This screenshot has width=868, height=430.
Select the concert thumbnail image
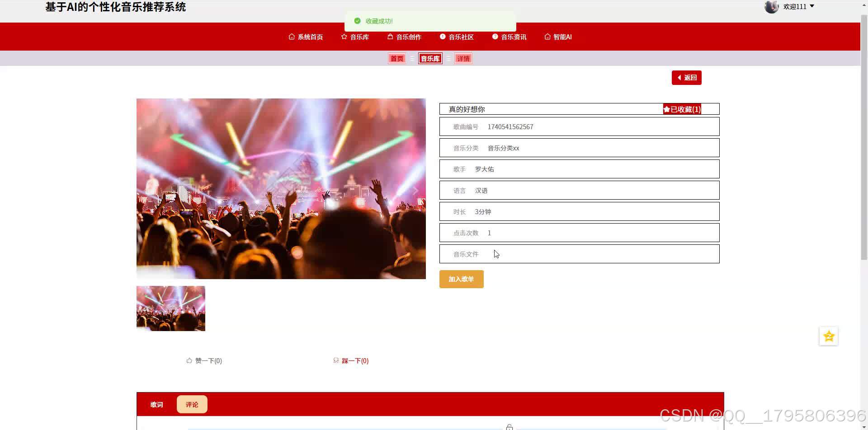[x=171, y=308]
